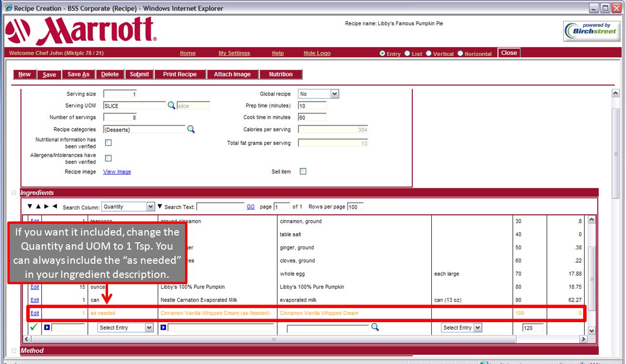Click the Serving UOM SLICE field

(134, 106)
